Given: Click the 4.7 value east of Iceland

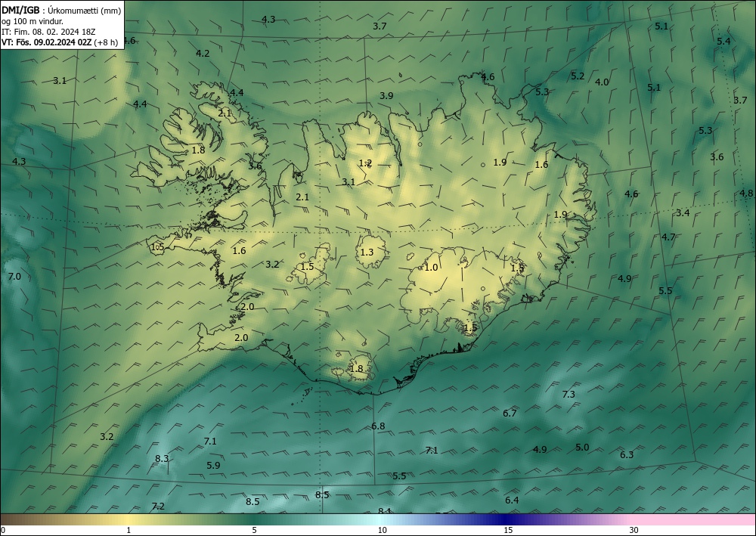Looking at the screenshot, I should (668, 237).
